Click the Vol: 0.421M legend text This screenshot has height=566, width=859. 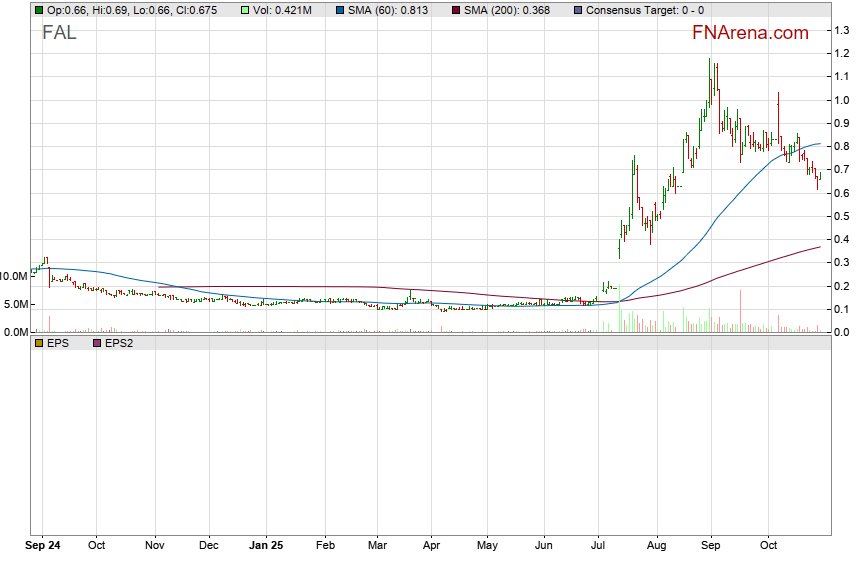290,10
